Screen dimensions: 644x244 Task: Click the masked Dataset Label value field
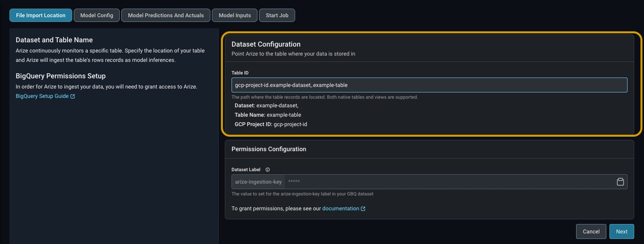pos(447,182)
